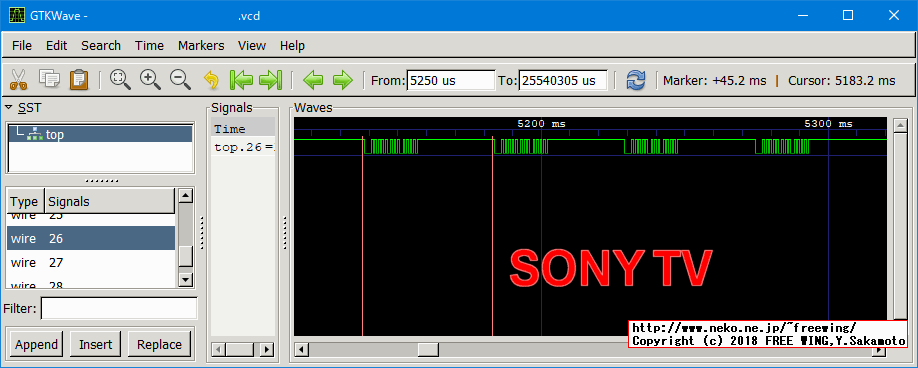The image size is (918, 368).
Task: Open the File menu
Action: tap(22, 46)
